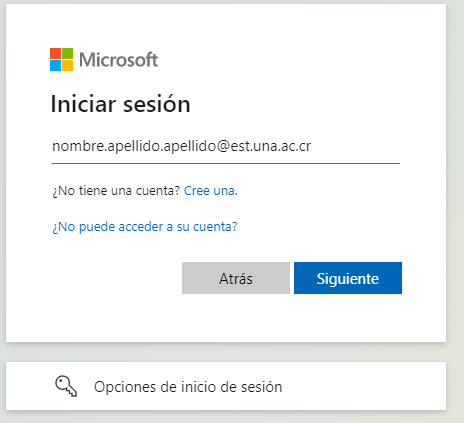Follow the "¿No puede acceder a su cuenta?" link

(x=145, y=227)
